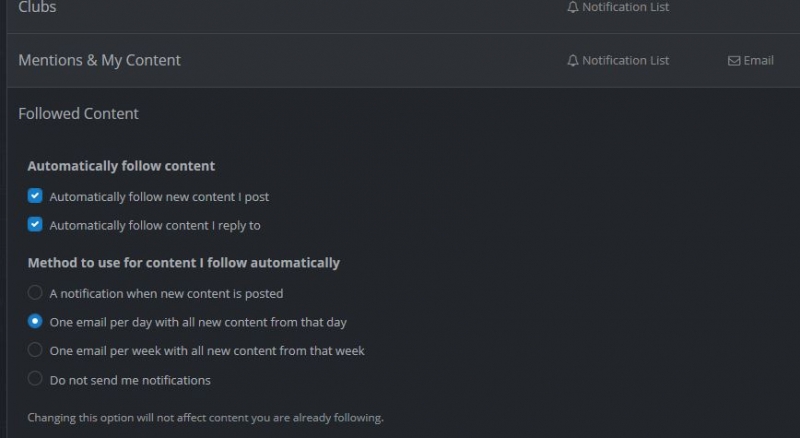Select A notification when new content is posted

pyautogui.click(x=35, y=293)
